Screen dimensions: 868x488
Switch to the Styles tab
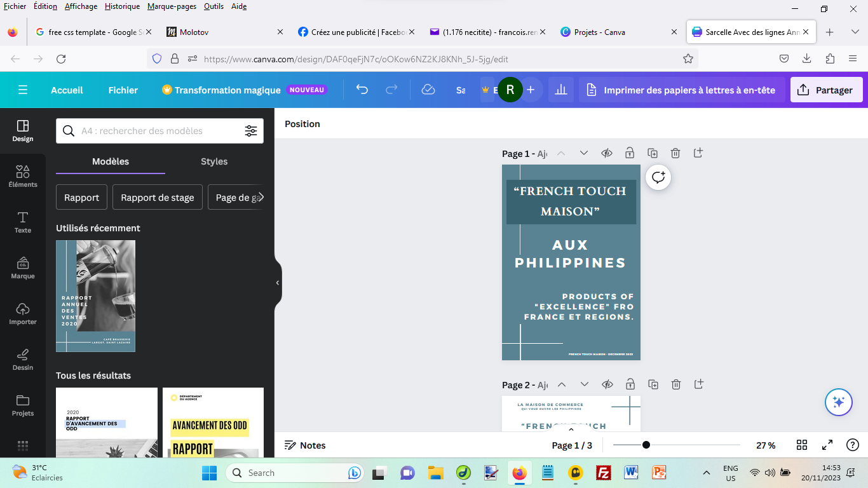pyautogui.click(x=214, y=161)
